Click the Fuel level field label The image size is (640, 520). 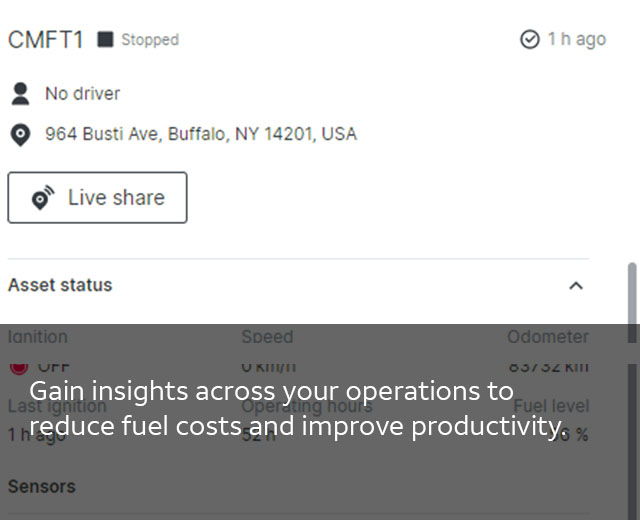[x=551, y=406]
